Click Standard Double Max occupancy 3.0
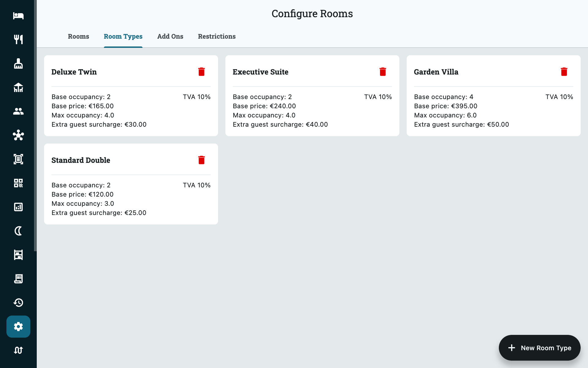Viewport: 588px width, 368px height. pos(83,204)
